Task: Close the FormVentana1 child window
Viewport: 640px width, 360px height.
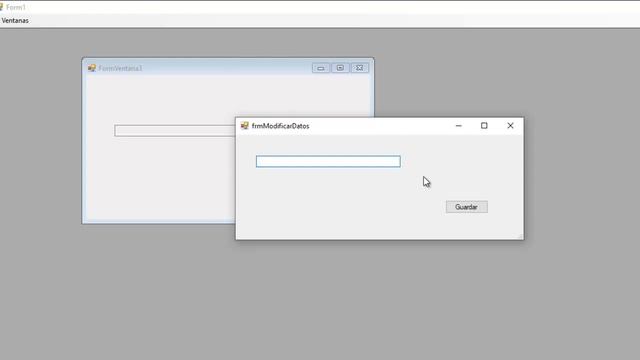Action: pos(359,68)
